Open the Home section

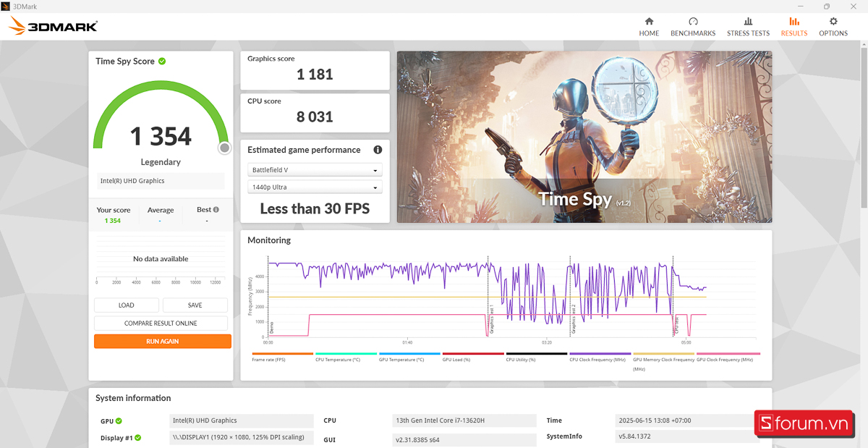[649, 27]
